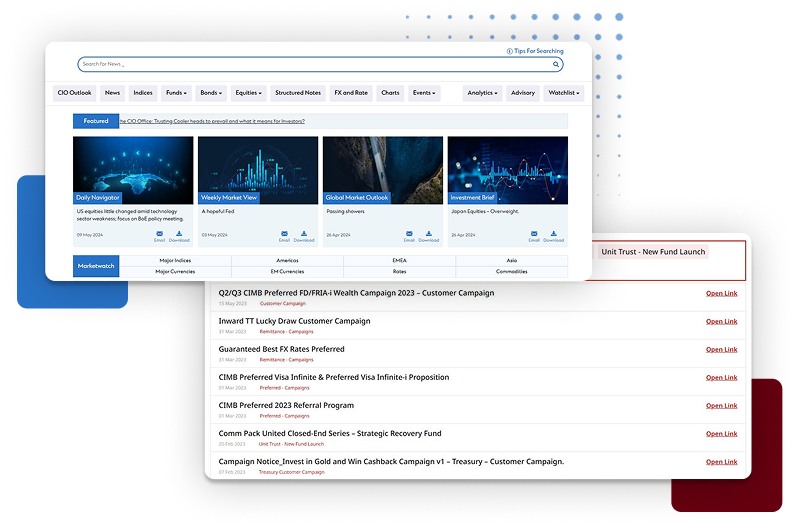Click the 'A hopeful Fed' headline
Viewport: 797px width, 529px height.
tap(218, 211)
